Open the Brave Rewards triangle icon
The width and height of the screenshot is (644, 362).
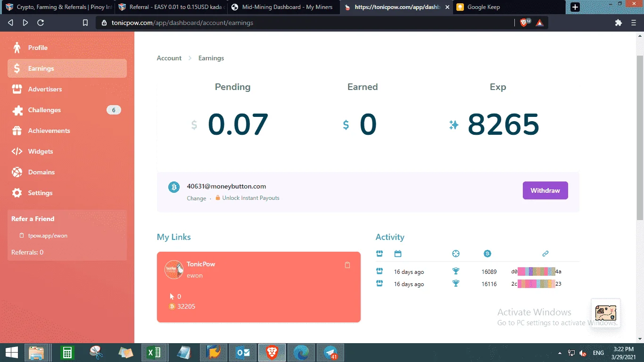pyautogui.click(x=540, y=23)
